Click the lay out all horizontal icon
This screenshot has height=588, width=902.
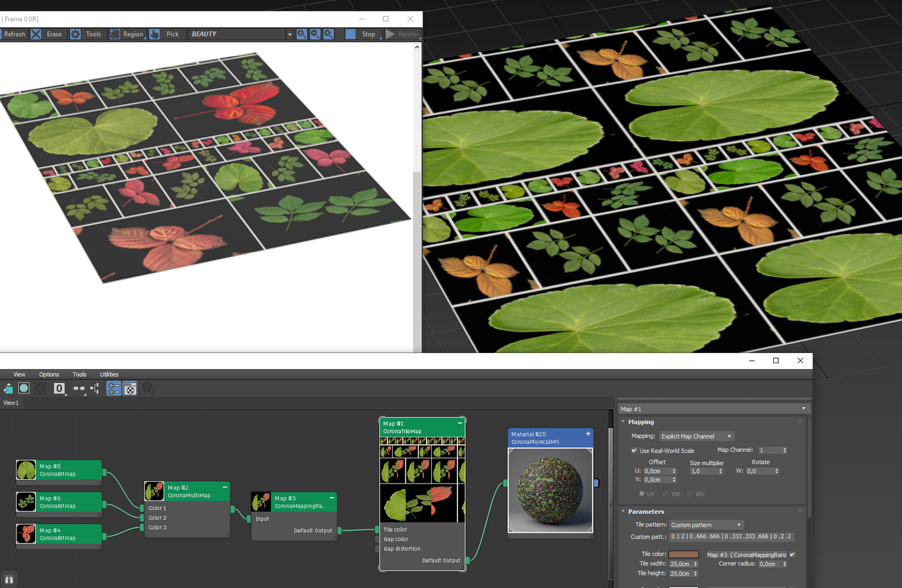click(x=79, y=388)
